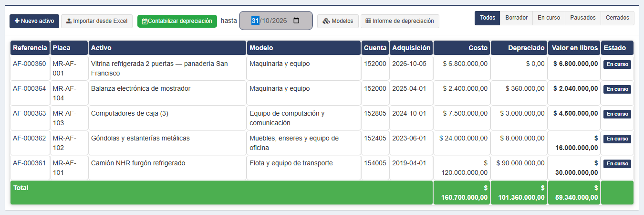Click the Referencia column header

pos(30,48)
